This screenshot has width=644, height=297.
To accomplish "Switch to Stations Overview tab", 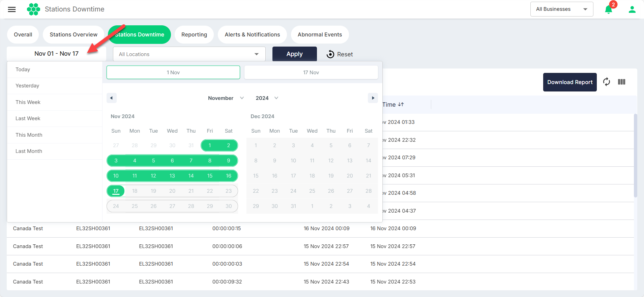I will point(74,34).
